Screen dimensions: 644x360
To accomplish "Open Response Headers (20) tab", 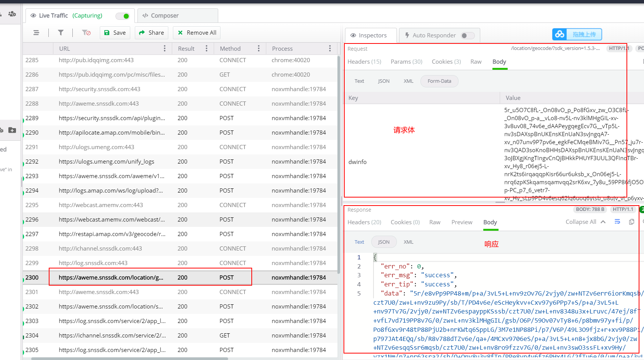I will pyautogui.click(x=364, y=222).
